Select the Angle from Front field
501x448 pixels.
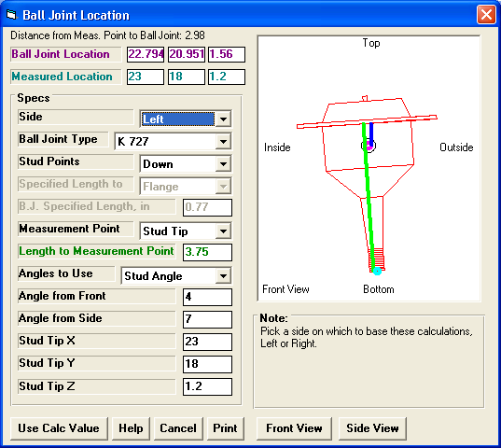[x=207, y=297]
